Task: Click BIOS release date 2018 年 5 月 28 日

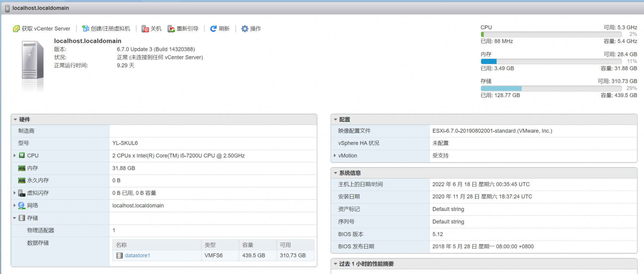Action: (483, 246)
